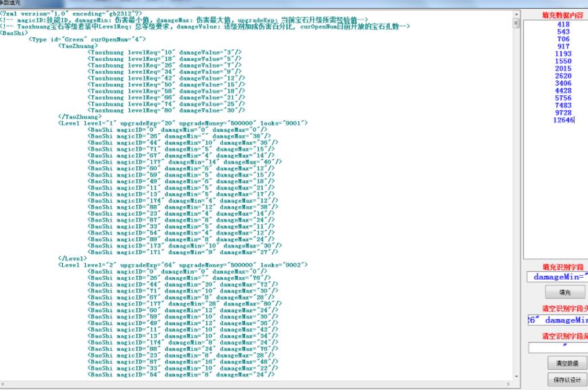The image size is (588, 390).
Task: Click the value 9728 in the fill data list
Action: (563, 113)
